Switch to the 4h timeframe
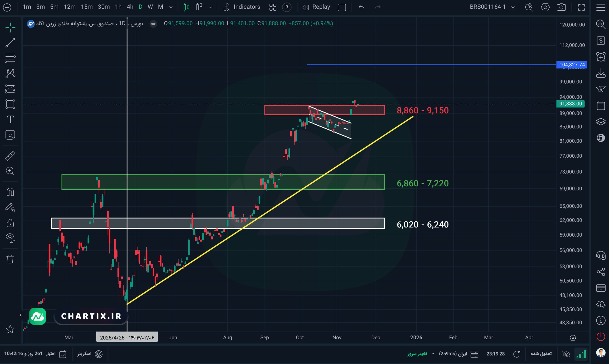Screen dimensions: 609x364 pos(130,7)
